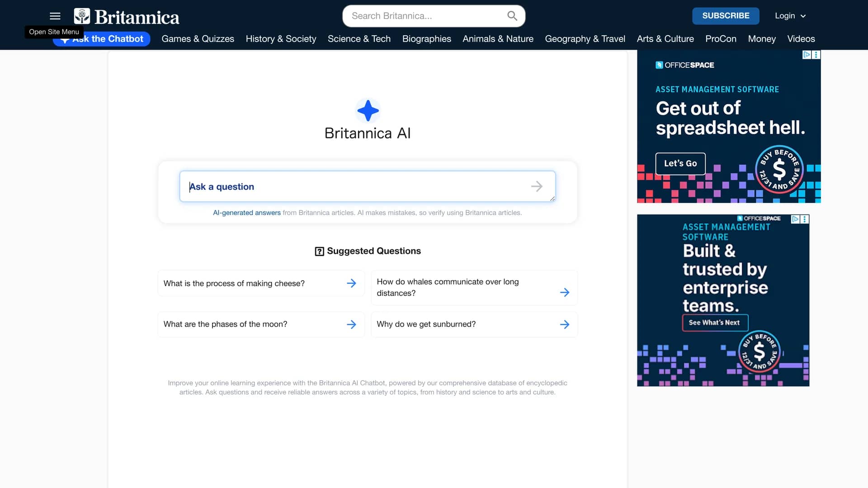Click the search magnifier icon
Screen dimensions: 868x488
coord(512,16)
